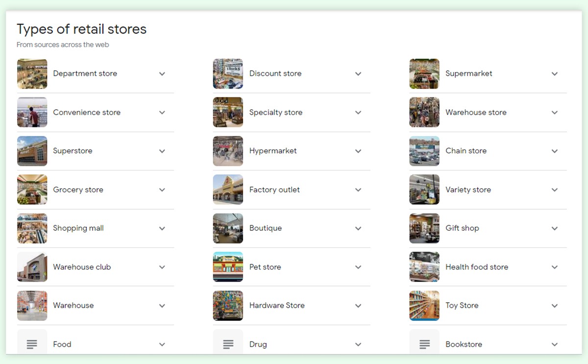Expand the Food chevron
This screenshot has height=364, width=588.
coord(162,345)
